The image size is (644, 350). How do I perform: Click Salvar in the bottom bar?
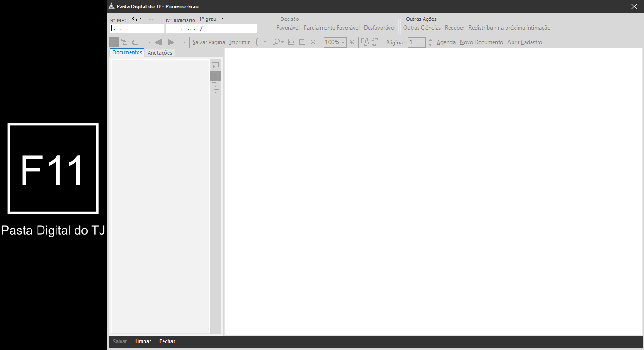(120, 341)
